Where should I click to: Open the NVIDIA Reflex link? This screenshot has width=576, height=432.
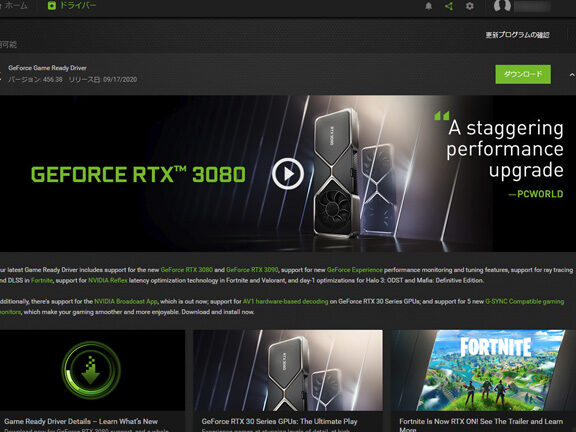pyautogui.click(x=108, y=280)
